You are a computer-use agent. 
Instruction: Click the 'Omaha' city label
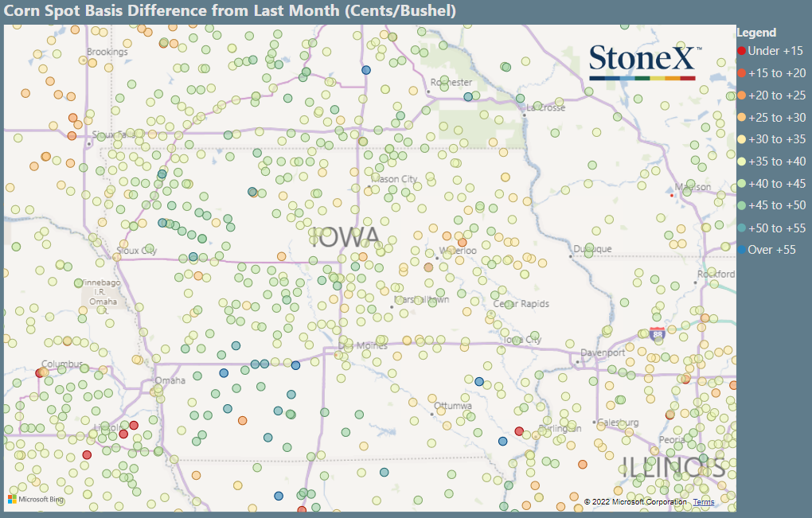pos(170,380)
